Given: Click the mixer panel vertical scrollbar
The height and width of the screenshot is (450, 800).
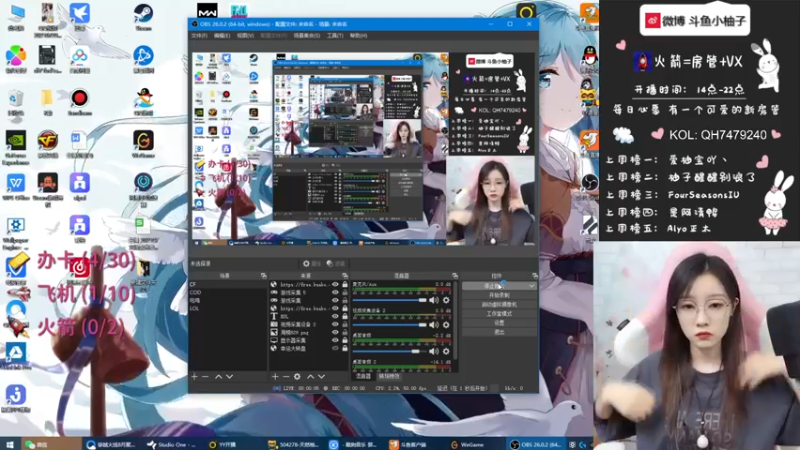Looking at the screenshot, I should pos(456,321).
